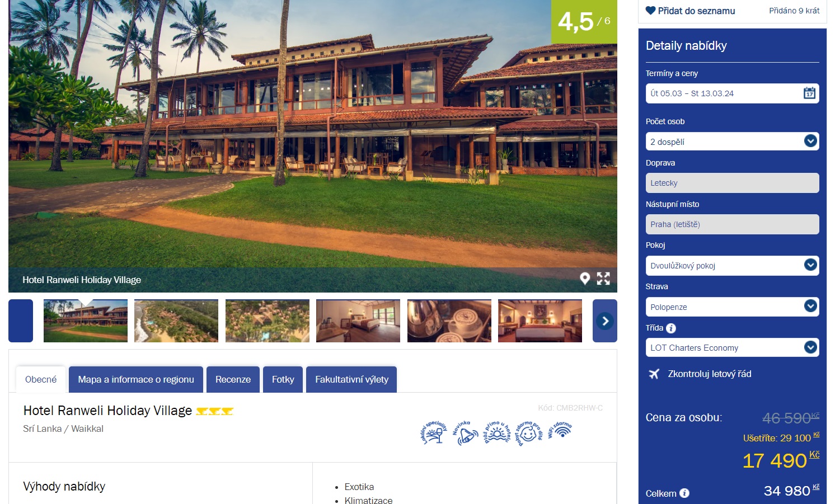Click the info icon next to Třída
The width and height of the screenshot is (835, 504).
(671, 328)
